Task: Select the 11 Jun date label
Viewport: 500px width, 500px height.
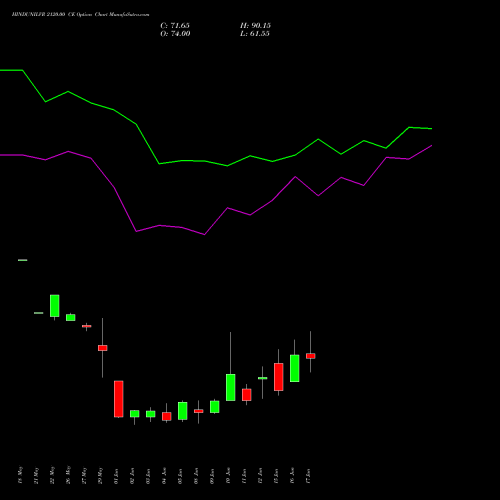Action: 244,476
